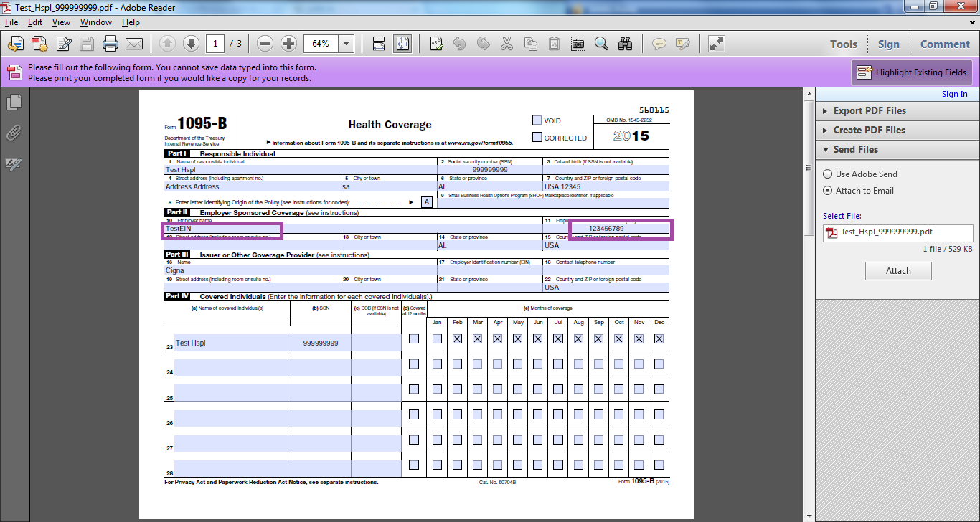This screenshot has height=522, width=980.
Task: Expand the Create PDF Files section
Action: (x=869, y=130)
